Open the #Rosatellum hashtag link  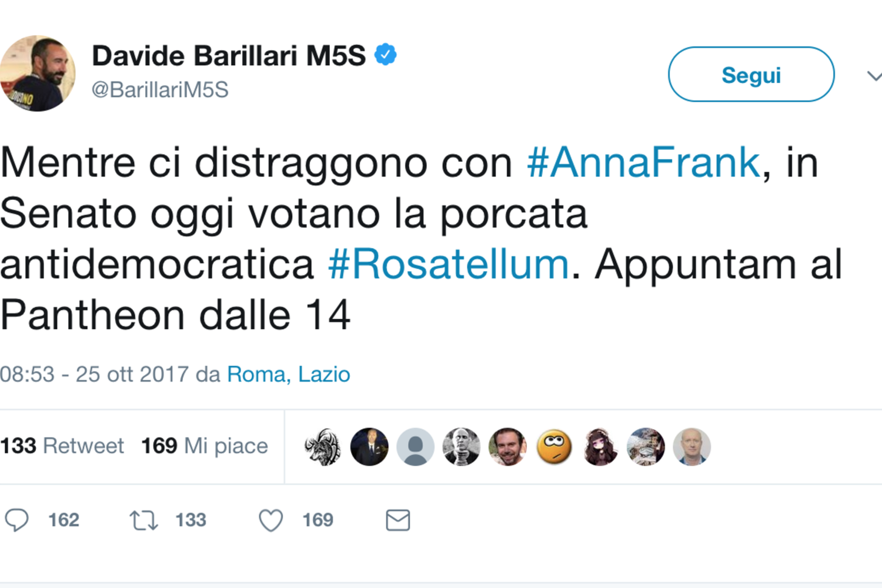tap(449, 265)
